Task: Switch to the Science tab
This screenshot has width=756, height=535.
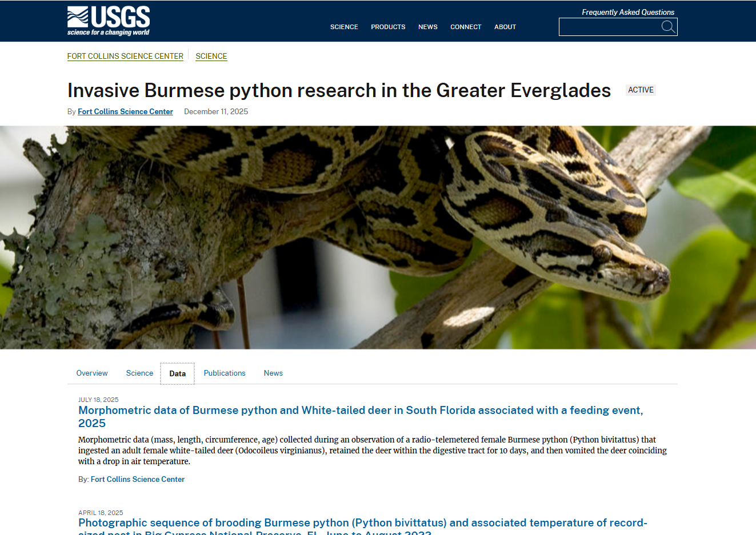Action: point(139,373)
